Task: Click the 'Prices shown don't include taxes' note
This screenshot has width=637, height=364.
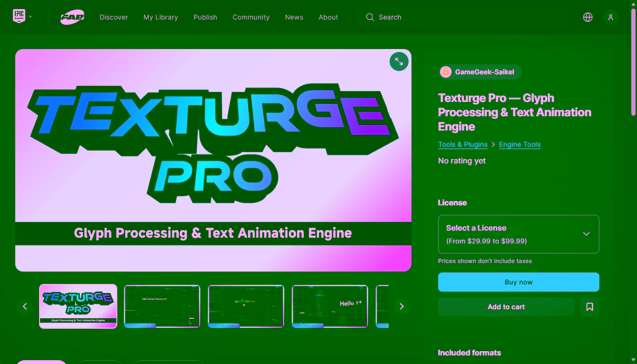Action: coord(485,261)
